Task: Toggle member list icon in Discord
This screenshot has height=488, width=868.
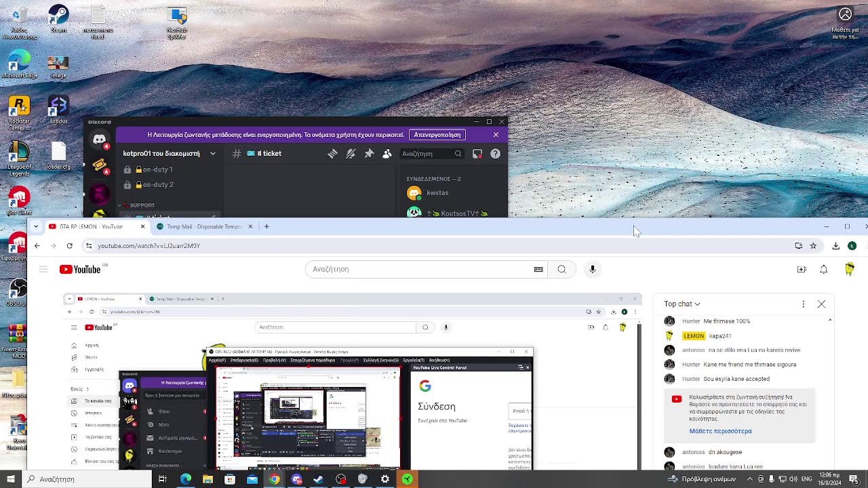Action: point(387,154)
